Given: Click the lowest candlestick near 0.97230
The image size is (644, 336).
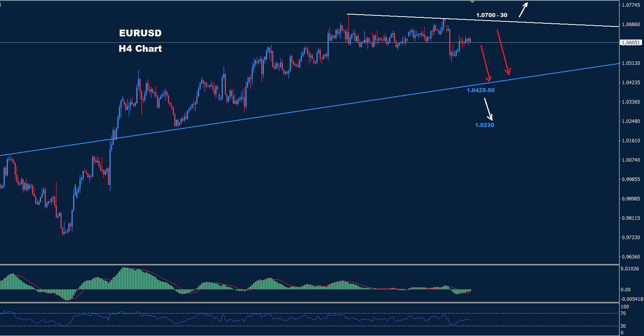Looking at the screenshot, I should [63, 230].
